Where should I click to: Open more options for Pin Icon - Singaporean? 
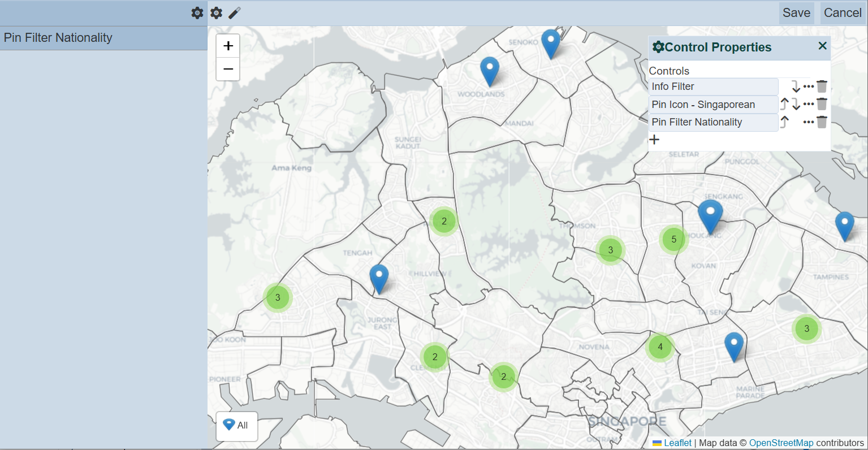809,104
